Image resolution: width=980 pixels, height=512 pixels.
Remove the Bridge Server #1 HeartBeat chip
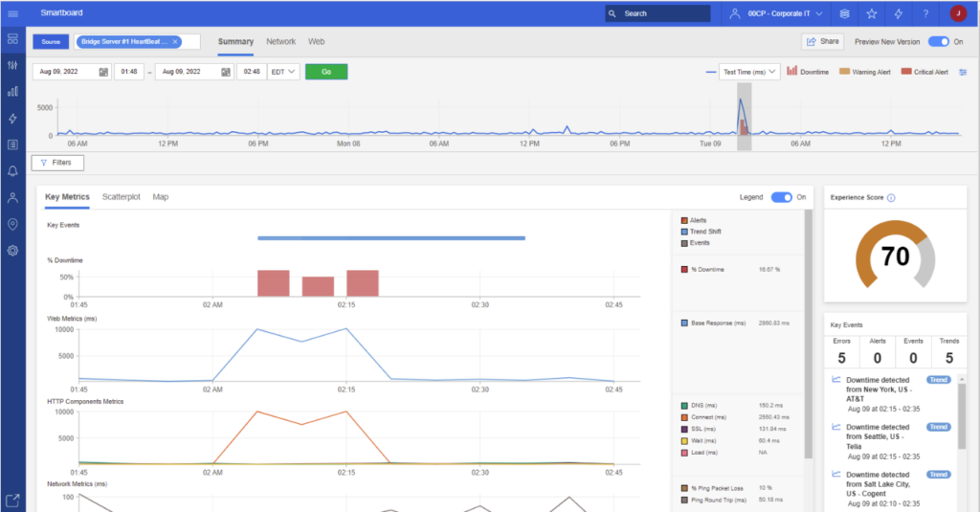(x=175, y=41)
